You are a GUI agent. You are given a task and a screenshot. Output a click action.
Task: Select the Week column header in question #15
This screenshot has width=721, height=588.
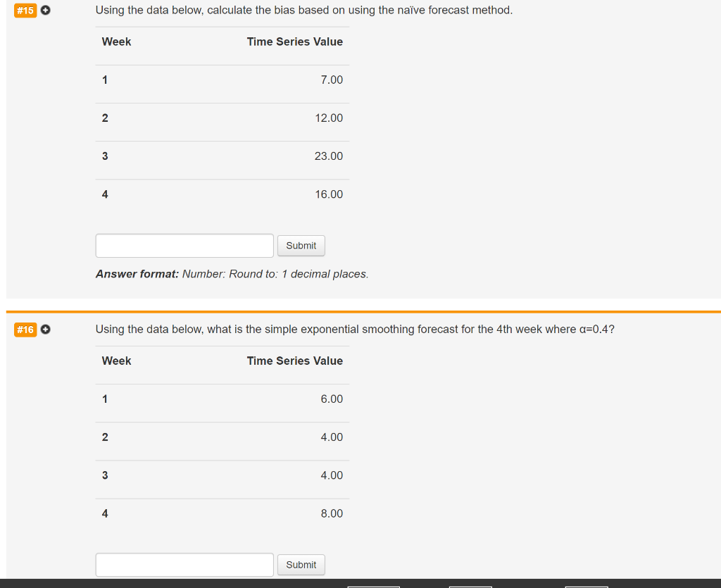pyautogui.click(x=116, y=42)
